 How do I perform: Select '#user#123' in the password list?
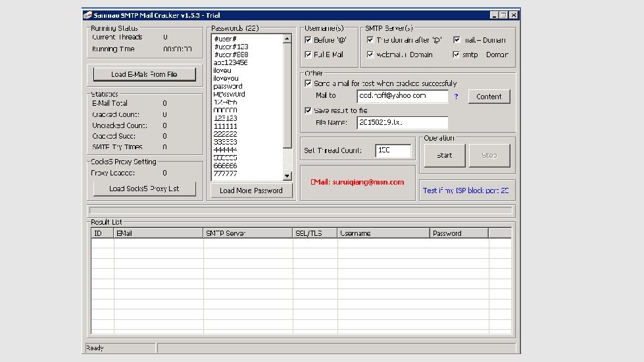(231, 47)
